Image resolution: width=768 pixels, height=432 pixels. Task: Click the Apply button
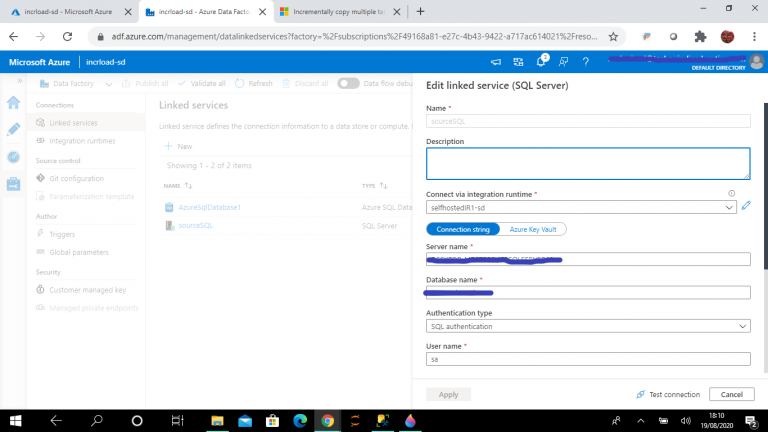[x=448, y=394]
